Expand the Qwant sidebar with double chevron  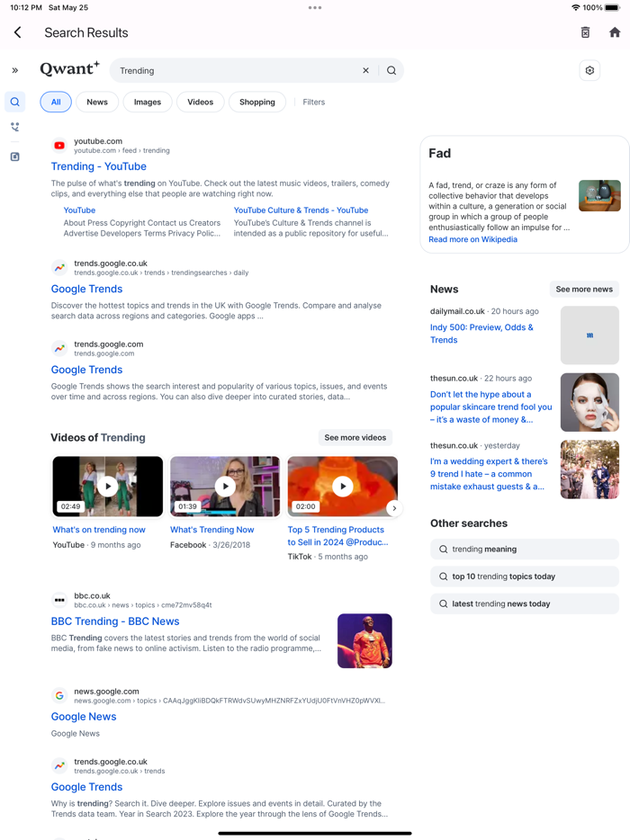coord(15,70)
